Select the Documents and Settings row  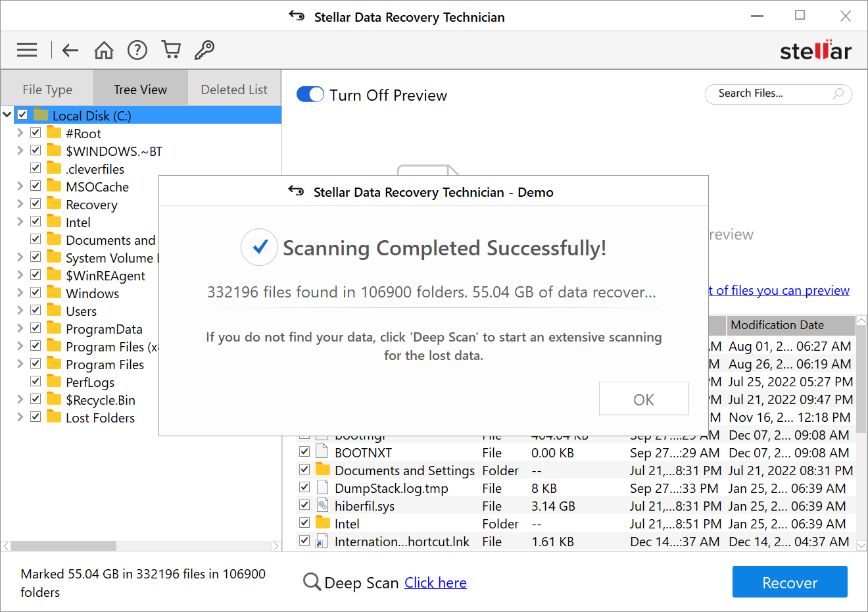(x=575, y=470)
